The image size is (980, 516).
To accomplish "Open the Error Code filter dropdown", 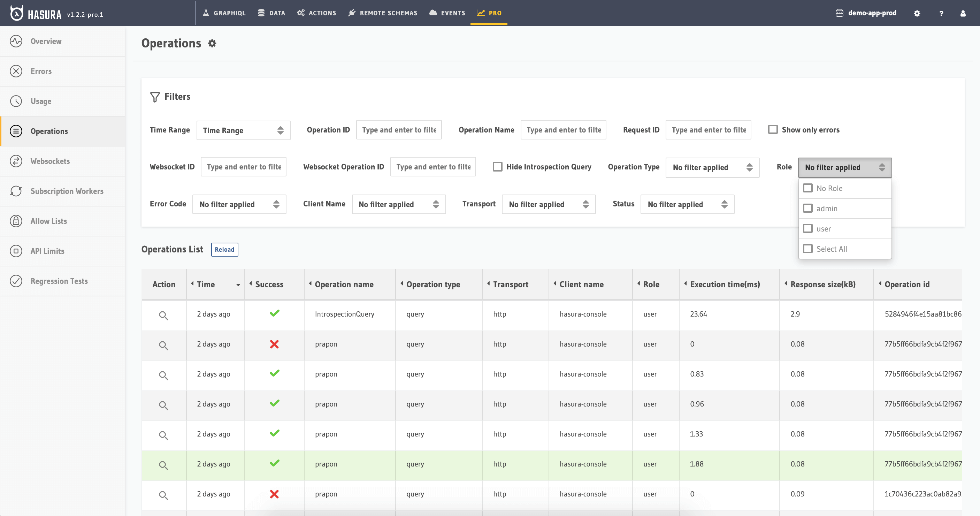I will [239, 204].
